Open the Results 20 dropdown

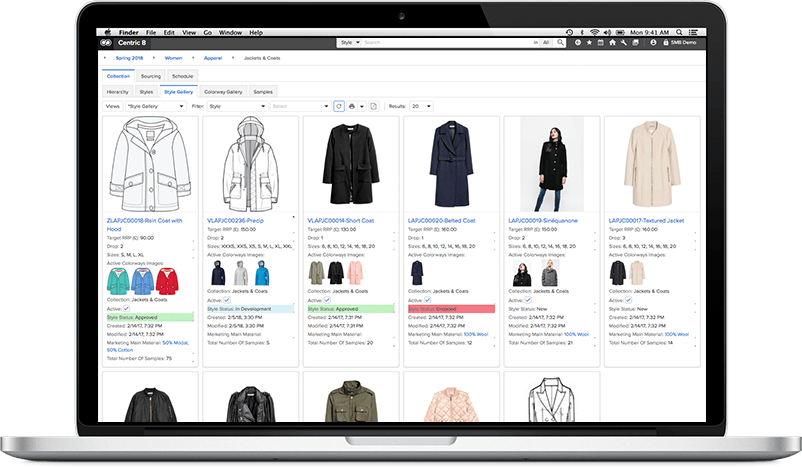coord(421,106)
